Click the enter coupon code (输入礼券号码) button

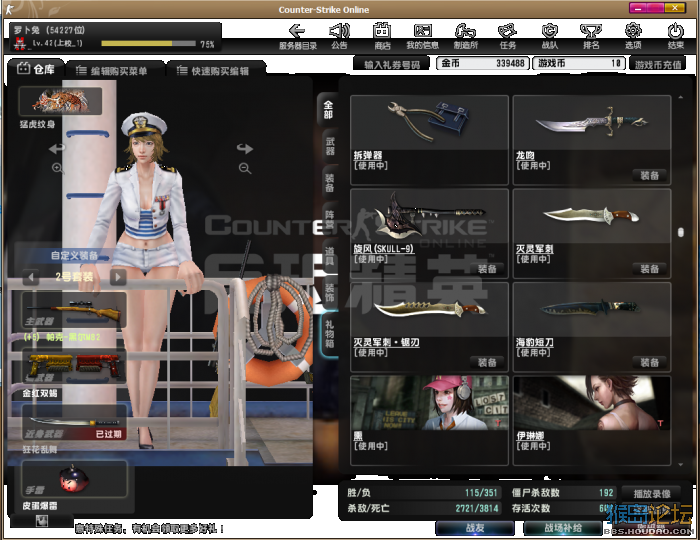pos(391,64)
